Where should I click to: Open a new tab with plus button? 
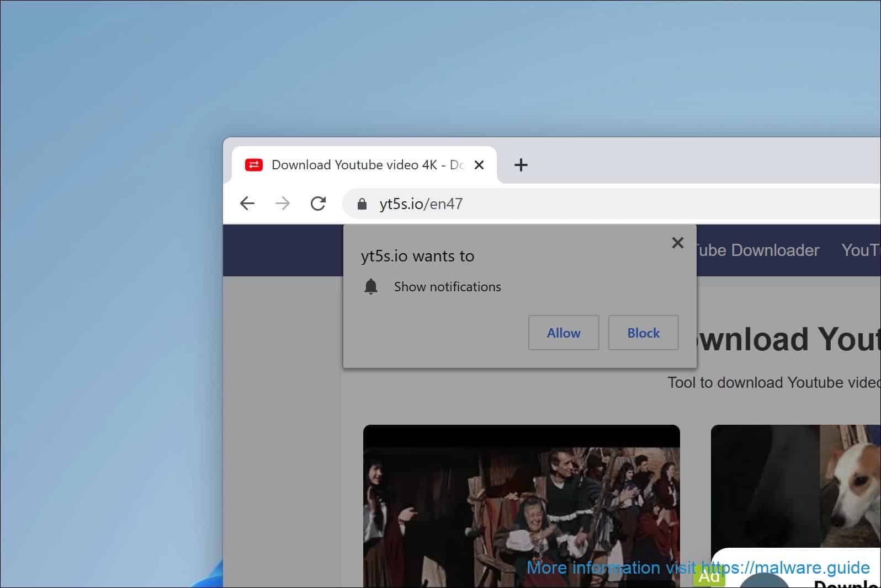[521, 165]
